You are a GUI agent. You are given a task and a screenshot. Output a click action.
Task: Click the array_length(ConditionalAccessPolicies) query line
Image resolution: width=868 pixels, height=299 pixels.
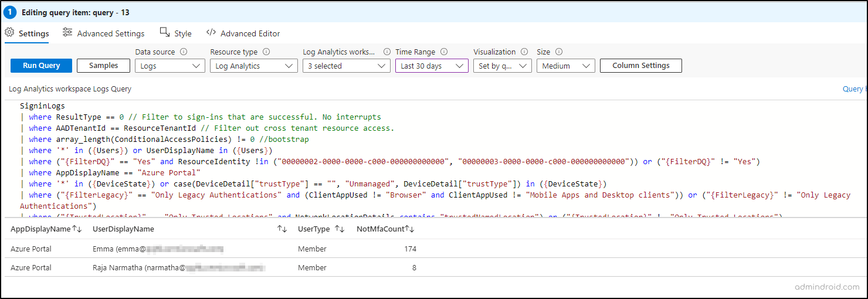click(164, 140)
